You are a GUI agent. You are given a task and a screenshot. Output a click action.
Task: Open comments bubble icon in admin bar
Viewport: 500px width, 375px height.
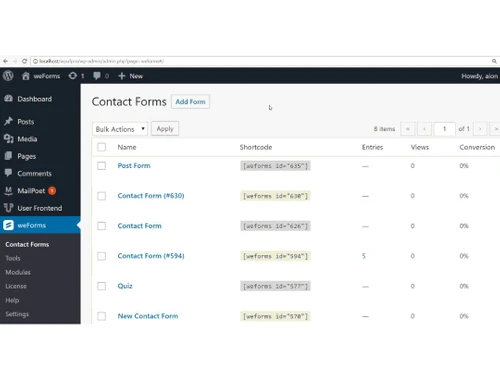[x=97, y=76]
